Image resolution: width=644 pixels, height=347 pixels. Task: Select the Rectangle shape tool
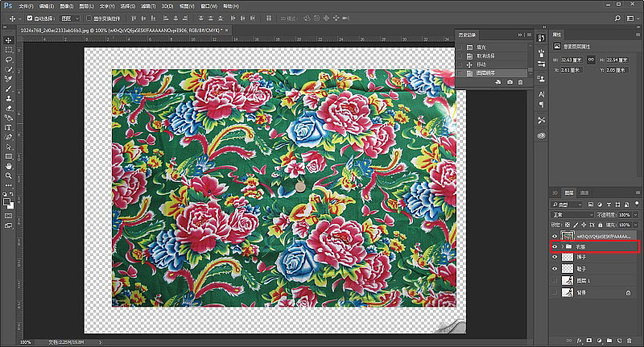tap(8, 156)
